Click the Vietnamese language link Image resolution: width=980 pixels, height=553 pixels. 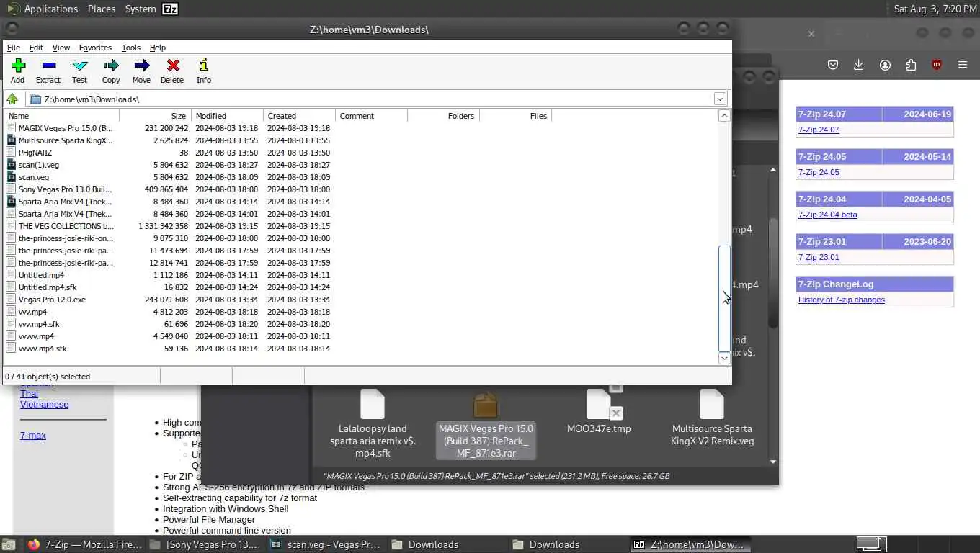(45, 405)
